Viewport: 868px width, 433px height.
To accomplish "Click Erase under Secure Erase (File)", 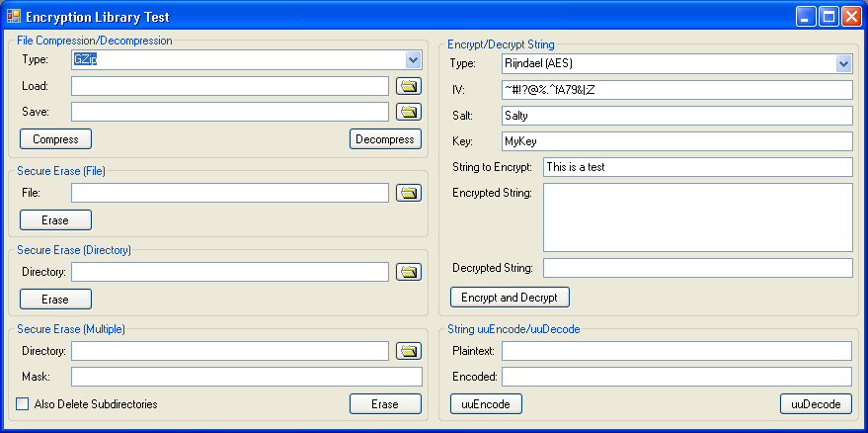I will pos(55,220).
